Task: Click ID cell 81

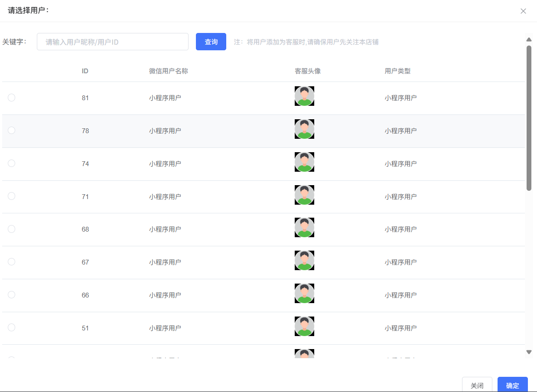Action: point(85,98)
